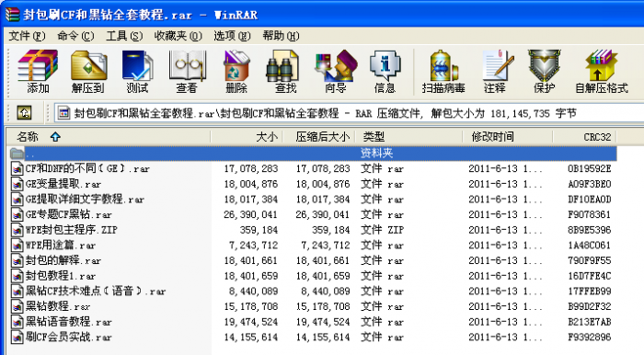Image resolution: width=644 pixels, height=355 pixels.
Task: Open the 文件(F) menu
Action: click(x=27, y=36)
